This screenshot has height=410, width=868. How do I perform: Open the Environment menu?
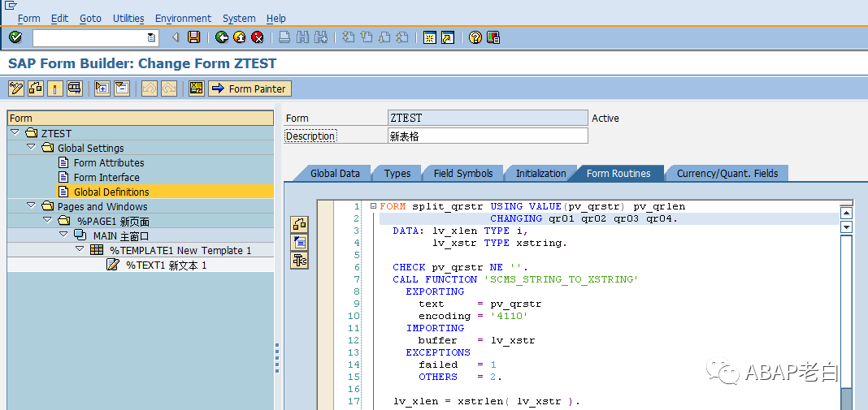(x=183, y=18)
